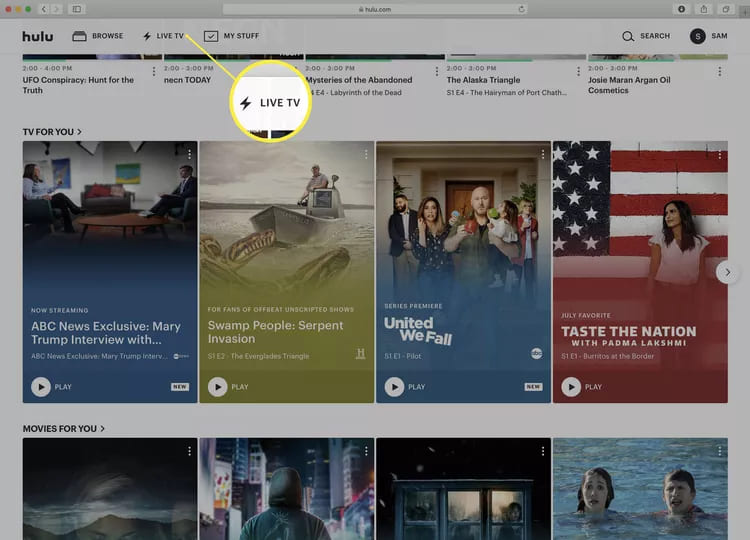Click the History channel logo on Swamp People

pos(361,354)
